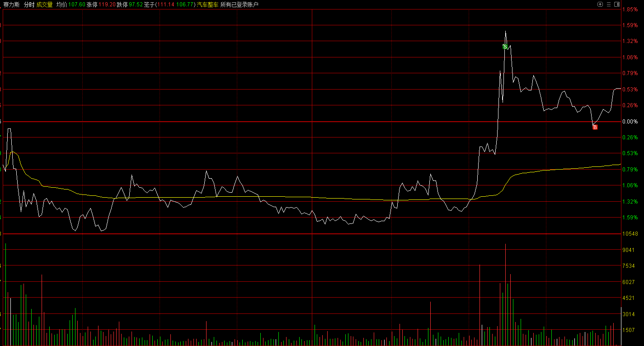Click the 9041 volume axis label

(x=629, y=250)
